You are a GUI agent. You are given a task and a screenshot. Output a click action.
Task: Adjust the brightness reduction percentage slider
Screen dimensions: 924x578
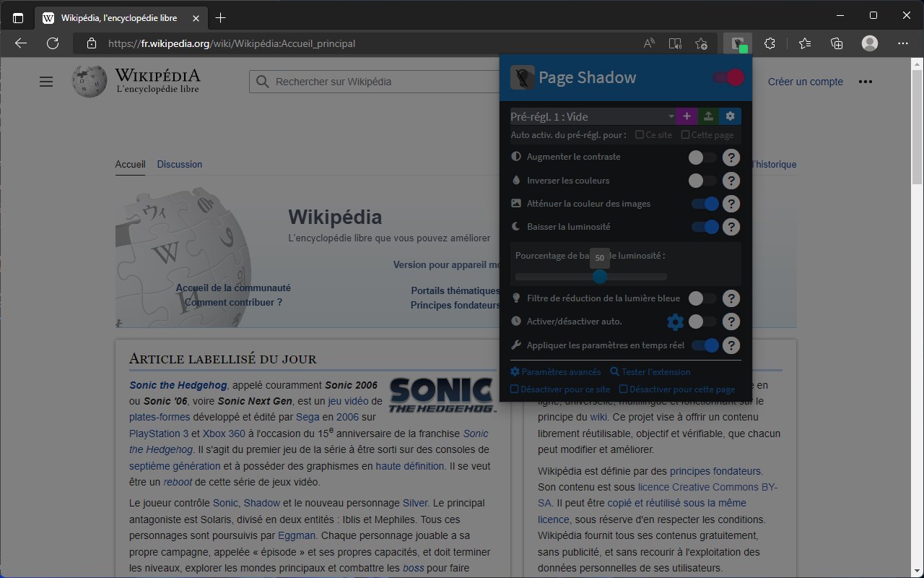click(591, 277)
